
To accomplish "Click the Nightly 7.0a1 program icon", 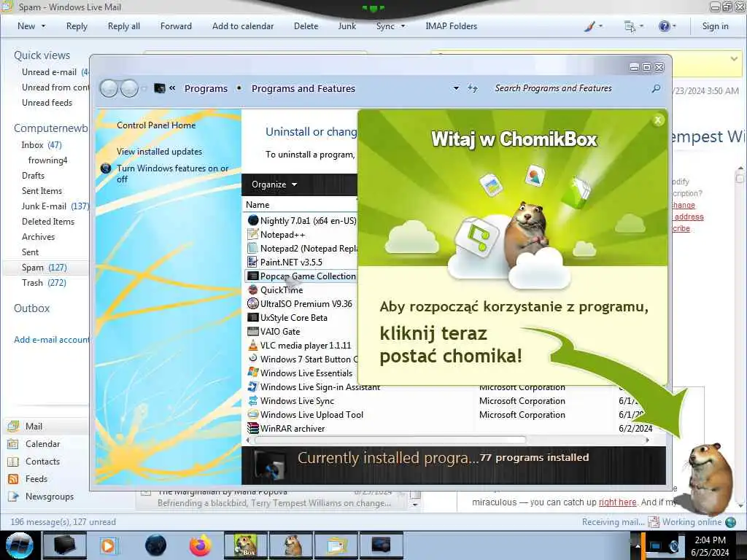I will [253, 220].
